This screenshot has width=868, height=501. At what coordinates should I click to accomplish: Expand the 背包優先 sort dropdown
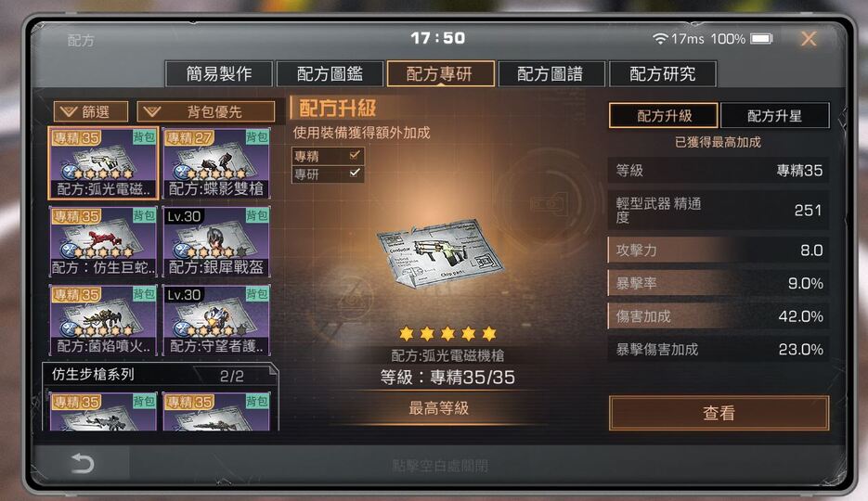(205, 111)
